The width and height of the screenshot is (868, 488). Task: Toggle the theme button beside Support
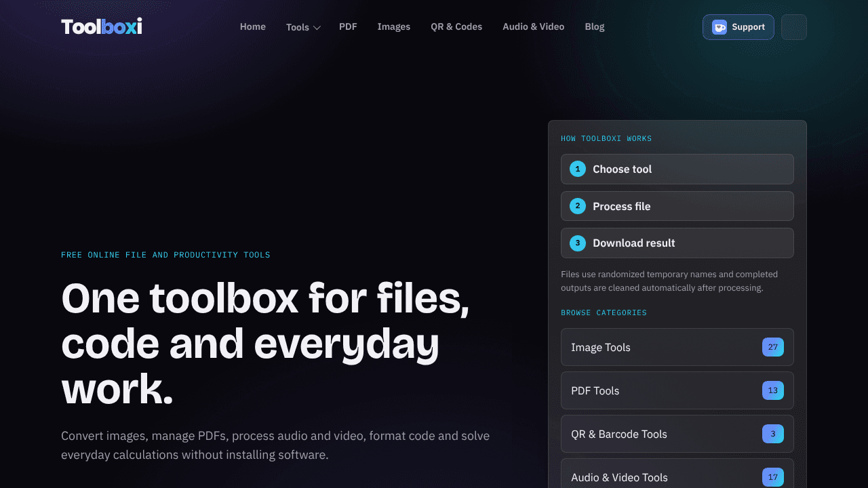794,27
